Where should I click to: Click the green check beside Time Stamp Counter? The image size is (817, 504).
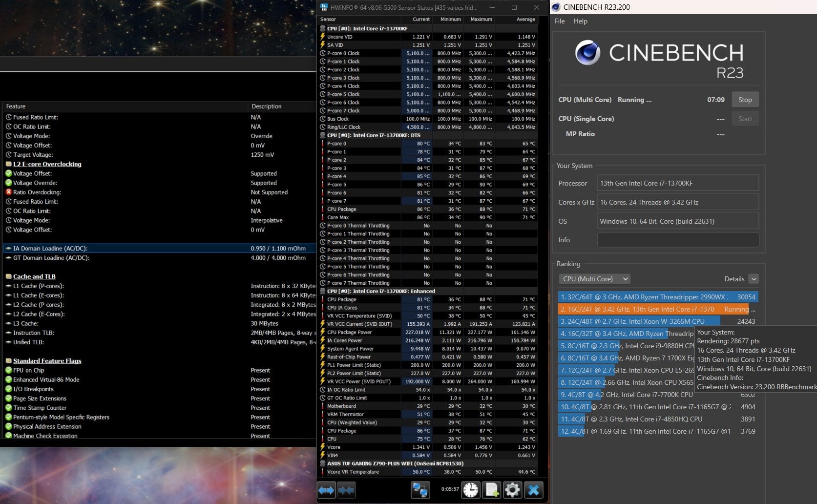click(x=8, y=408)
